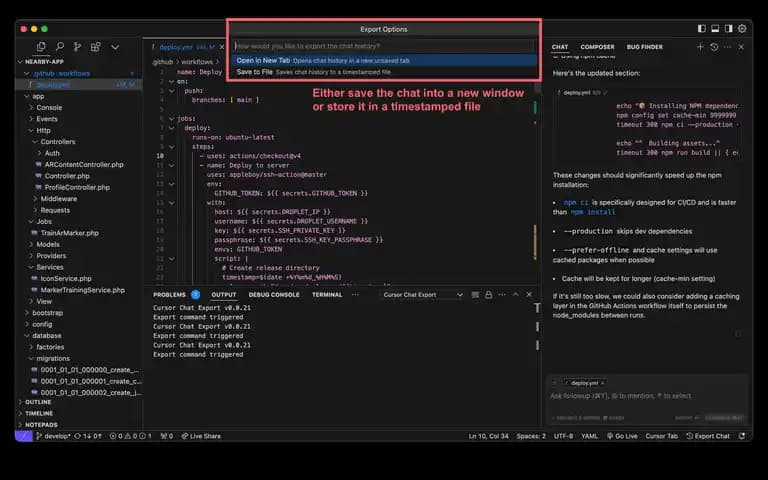Open Controller.php file
Viewport: 768px width, 480px height.
67,176
